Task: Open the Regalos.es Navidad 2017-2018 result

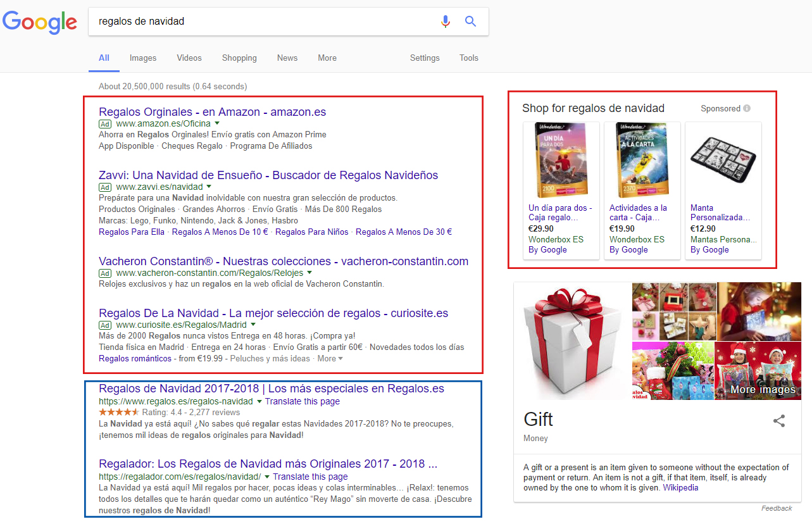Action: coord(272,389)
